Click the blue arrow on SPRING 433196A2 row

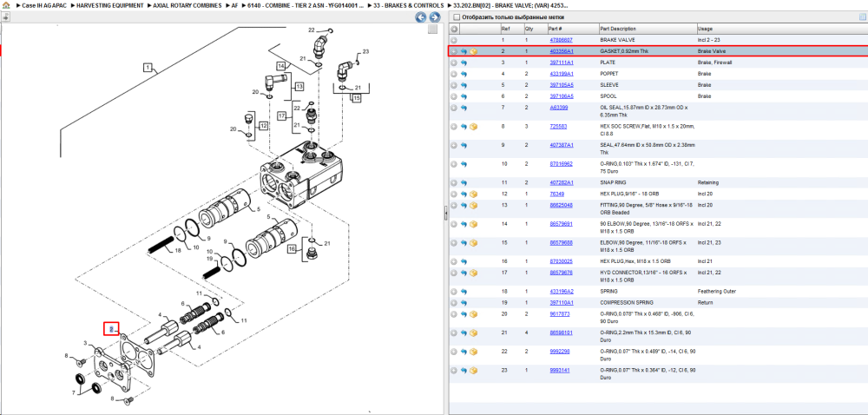pyautogui.click(x=464, y=292)
